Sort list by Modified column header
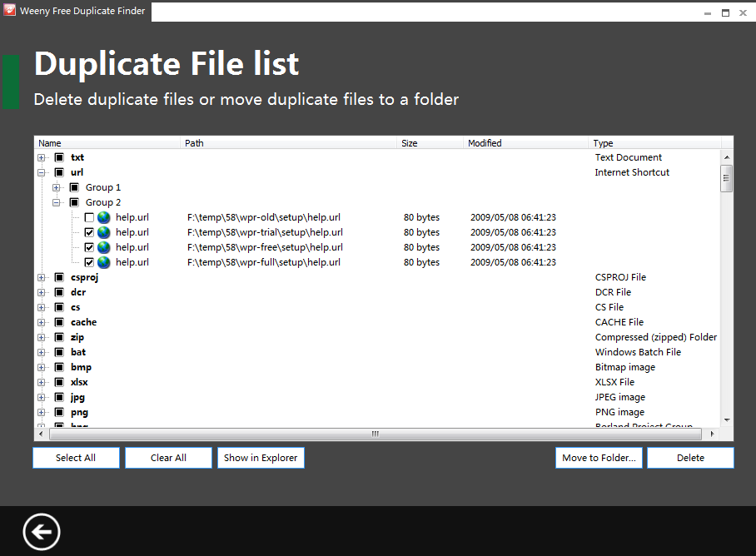Viewport: 756px width, 556px height. tap(525, 143)
